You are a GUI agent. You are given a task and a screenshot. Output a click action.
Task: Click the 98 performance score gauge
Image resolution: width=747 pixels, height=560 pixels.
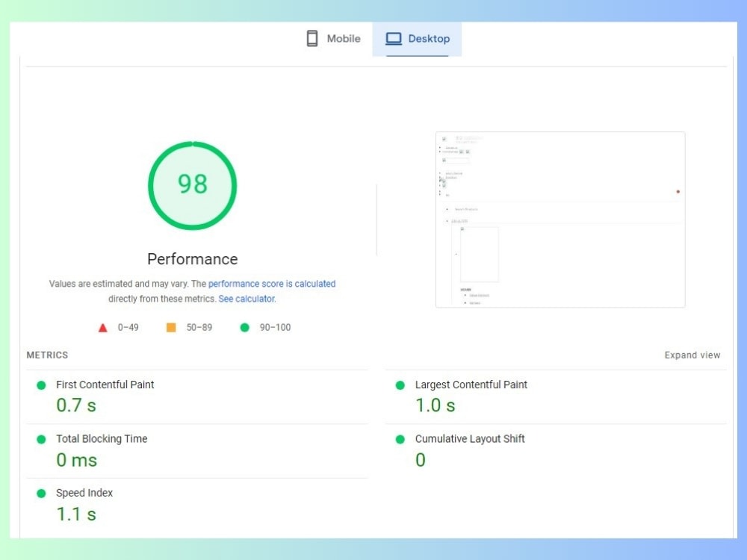click(193, 185)
